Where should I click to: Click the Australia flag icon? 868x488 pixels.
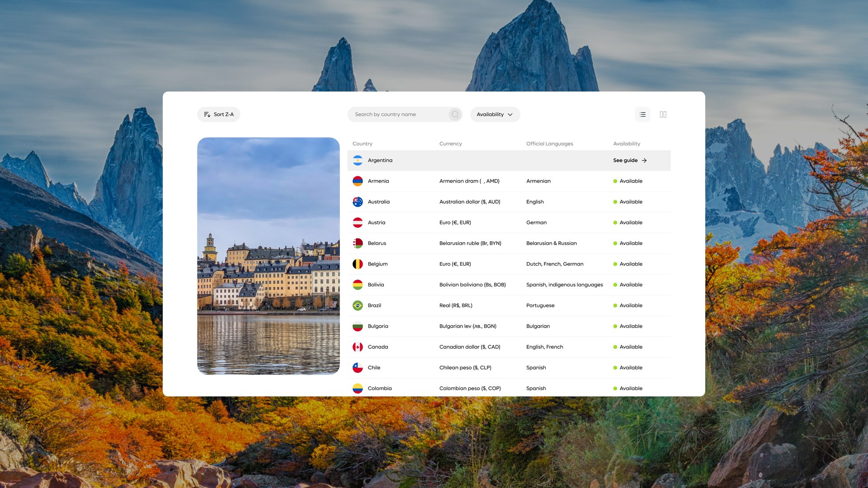pyautogui.click(x=358, y=202)
